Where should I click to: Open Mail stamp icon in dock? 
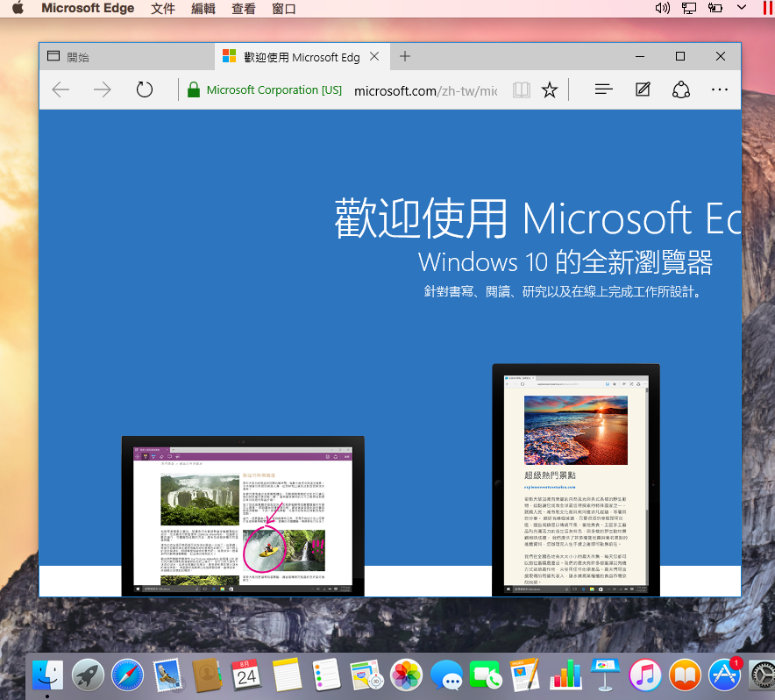167,675
